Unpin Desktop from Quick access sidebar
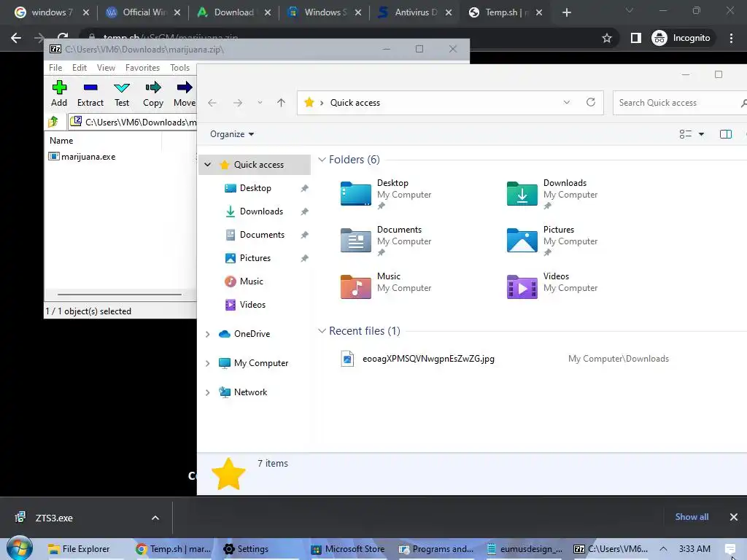The image size is (747, 560). click(x=304, y=188)
